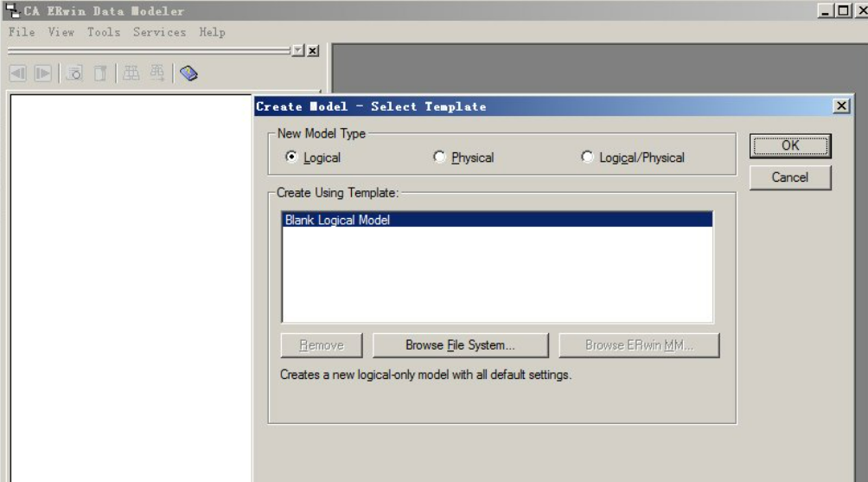Open the View menu
868x482 pixels.
(61, 32)
